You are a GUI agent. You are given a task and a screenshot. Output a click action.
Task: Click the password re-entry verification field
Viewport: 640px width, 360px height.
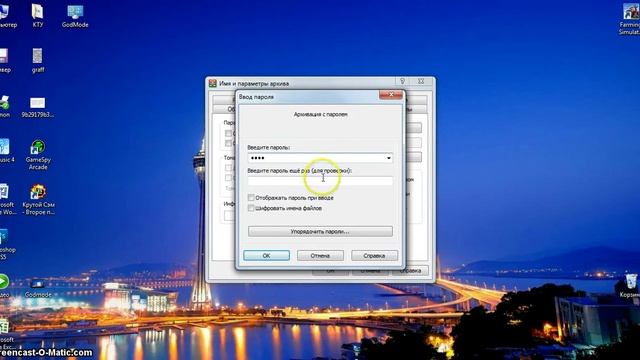[320, 181]
